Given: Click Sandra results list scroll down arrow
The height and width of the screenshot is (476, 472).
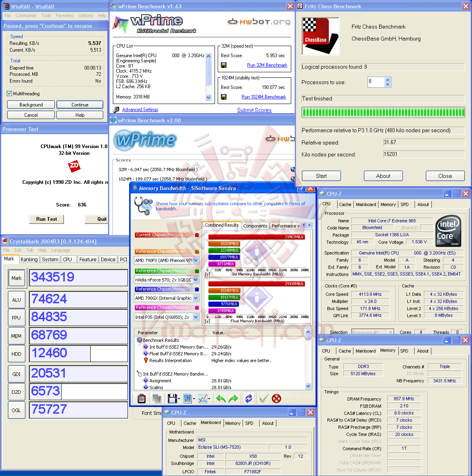Looking at the screenshot, I should (x=308, y=386).
